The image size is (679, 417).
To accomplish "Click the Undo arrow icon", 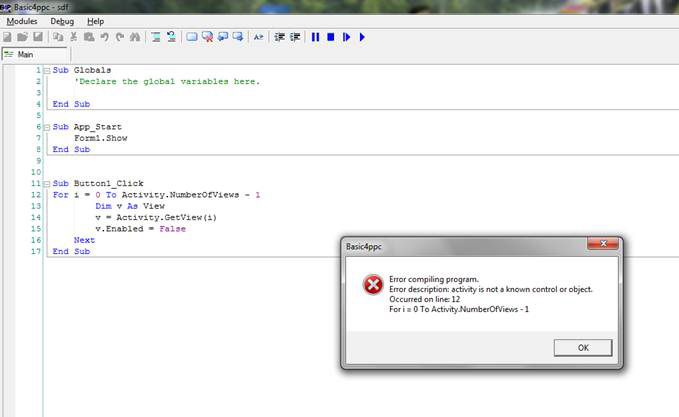I will click(104, 37).
